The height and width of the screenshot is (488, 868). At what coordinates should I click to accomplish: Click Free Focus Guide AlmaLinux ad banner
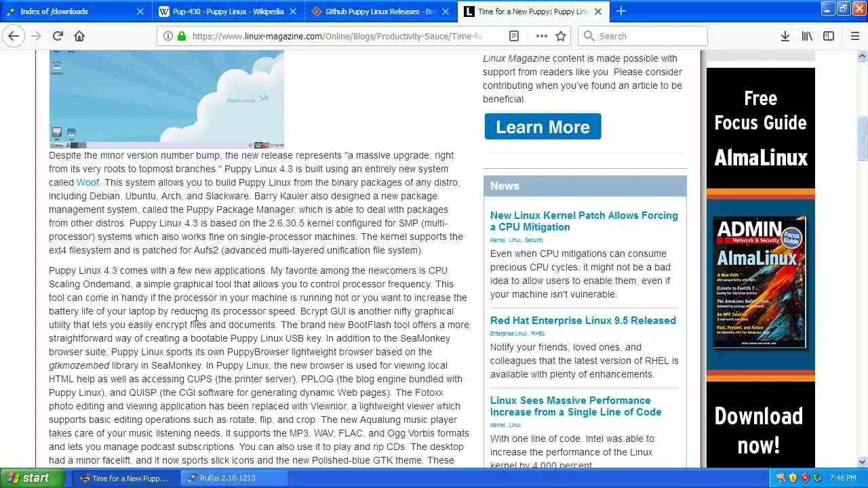(x=761, y=128)
